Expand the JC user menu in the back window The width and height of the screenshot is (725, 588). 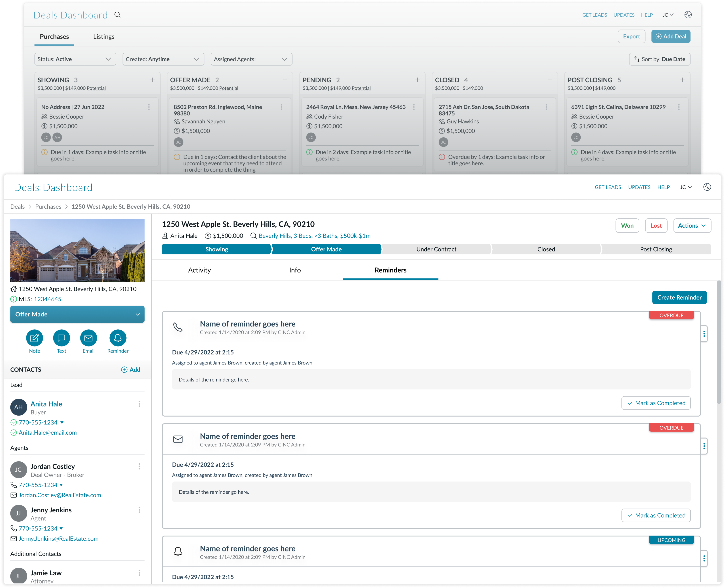pos(668,15)
